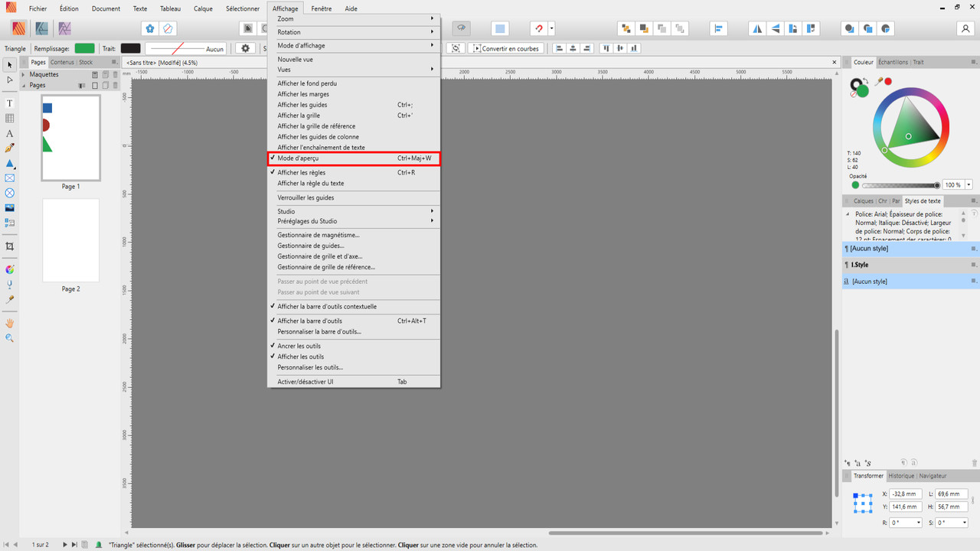Click Verrouiller les guides
This screenshot has height=551, width=980.
[354, 197]
